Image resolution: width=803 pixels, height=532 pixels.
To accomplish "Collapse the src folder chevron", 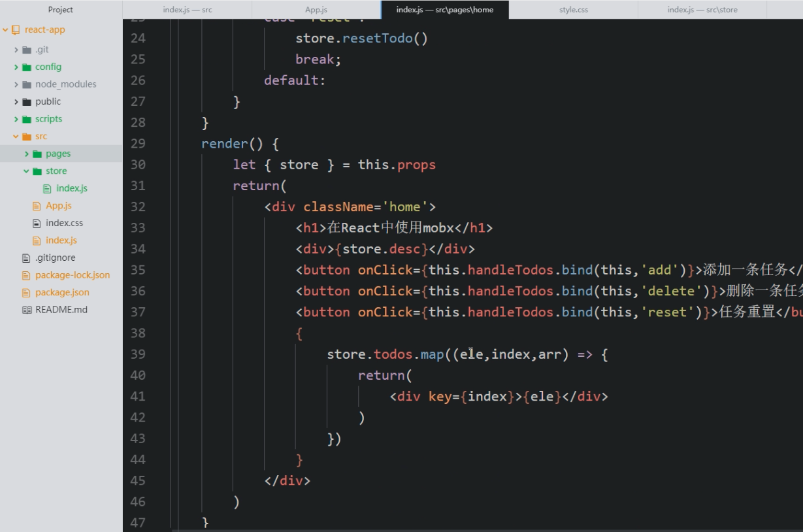I will click(16, 137).
